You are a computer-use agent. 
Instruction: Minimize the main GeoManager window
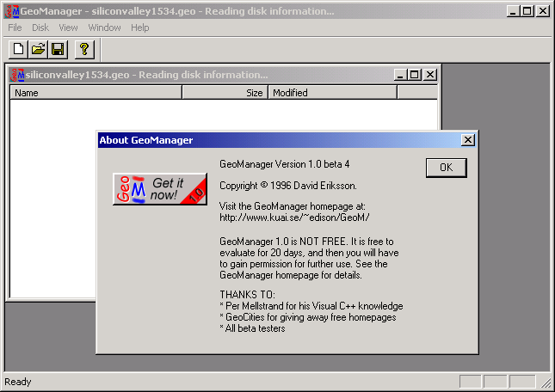(513, 11)
